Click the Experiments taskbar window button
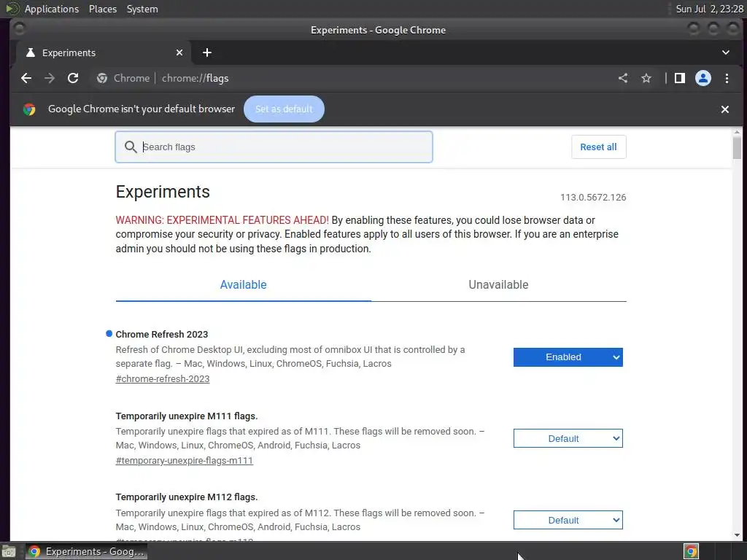Screen dimensions: 747x560 pyautogui.click(x=87, y=551)
